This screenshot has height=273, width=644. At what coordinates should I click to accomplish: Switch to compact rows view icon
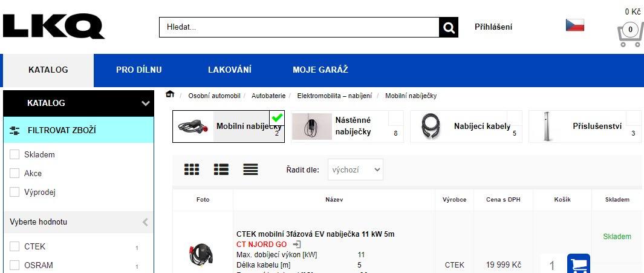(250, 169)
